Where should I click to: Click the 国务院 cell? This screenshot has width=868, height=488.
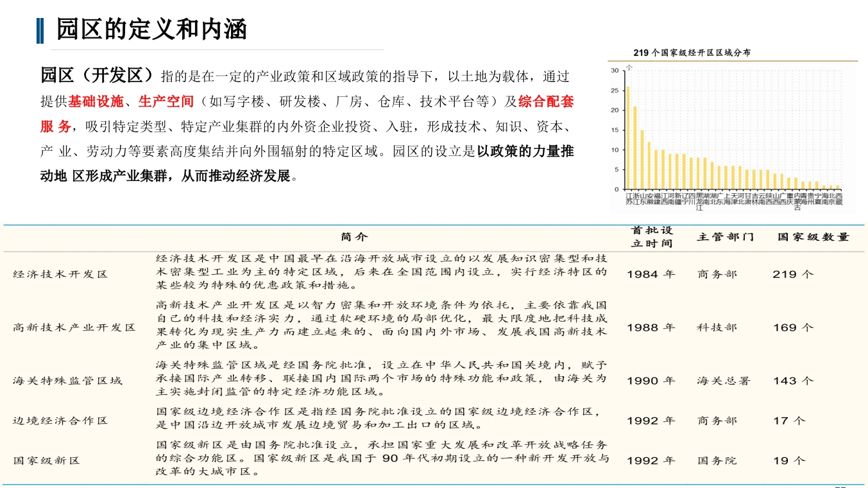click(717, 460)
